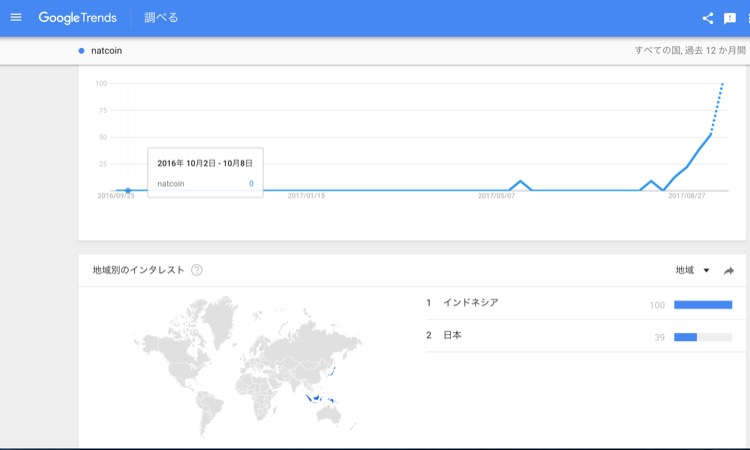Open the Google apps grid icon
Viewport: 750px width, 450px height.
pos(747,18)
